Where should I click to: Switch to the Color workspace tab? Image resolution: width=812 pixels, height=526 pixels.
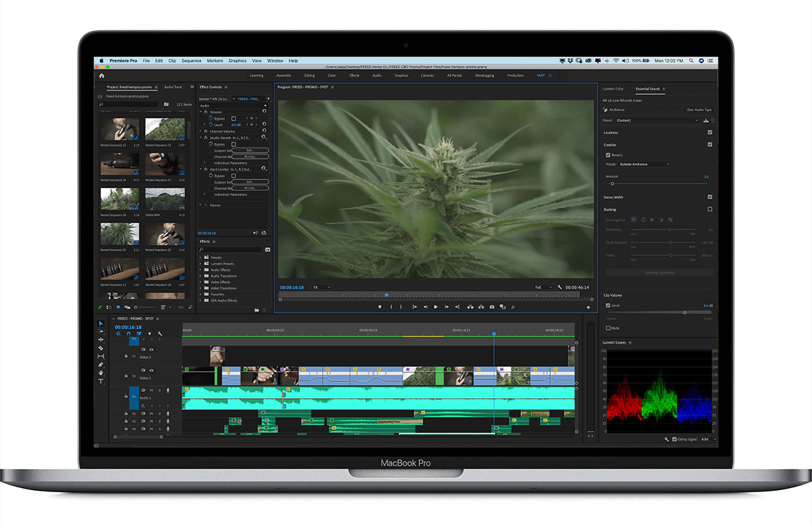tap(332, 75)
